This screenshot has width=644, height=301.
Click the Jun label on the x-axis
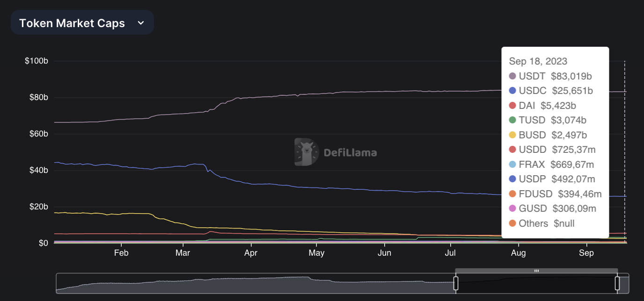point(384,253)
